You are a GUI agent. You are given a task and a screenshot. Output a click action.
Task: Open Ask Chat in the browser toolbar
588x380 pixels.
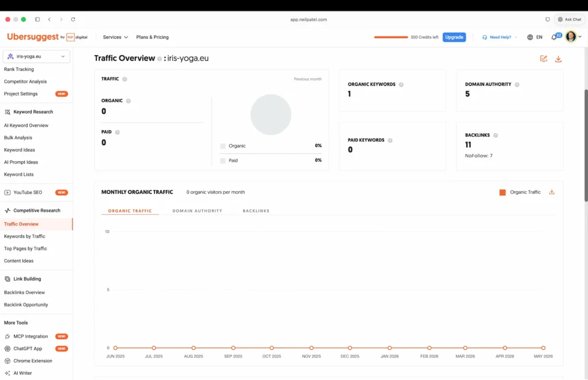(x=569, y=19)
